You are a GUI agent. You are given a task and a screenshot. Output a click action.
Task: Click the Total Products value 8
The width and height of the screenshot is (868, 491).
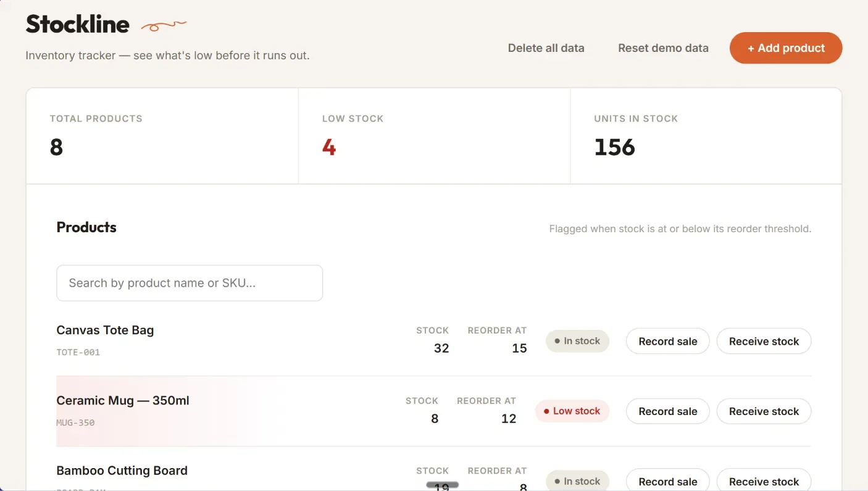[56, 147]
